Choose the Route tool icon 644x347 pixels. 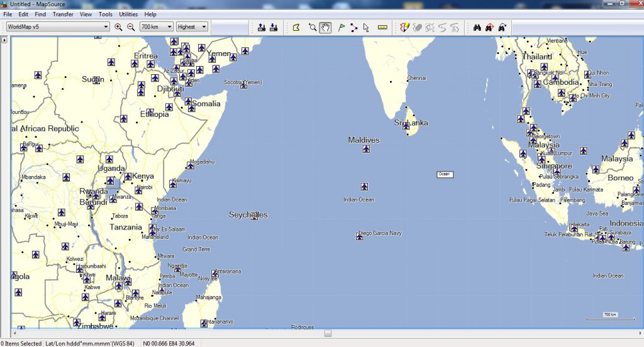point(353,27)
